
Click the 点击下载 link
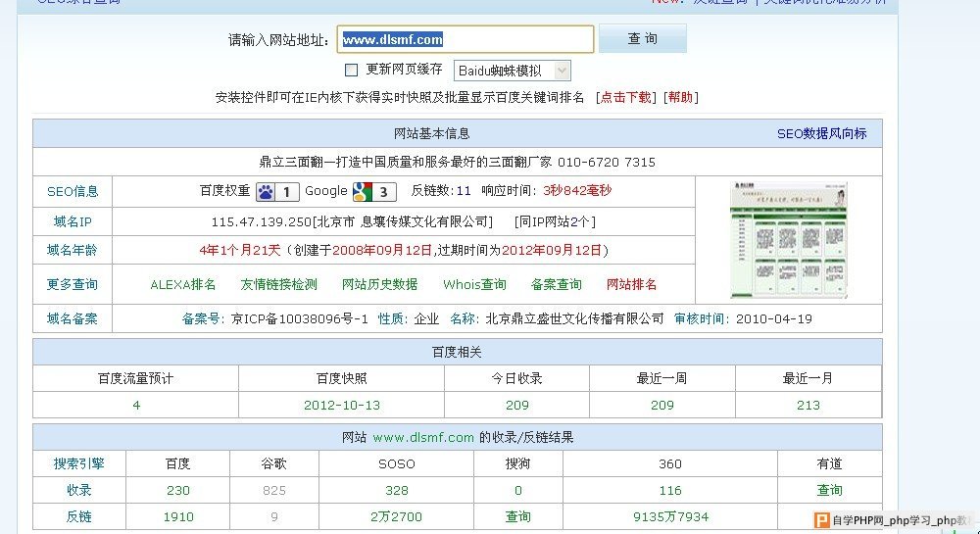click(625, 97)
